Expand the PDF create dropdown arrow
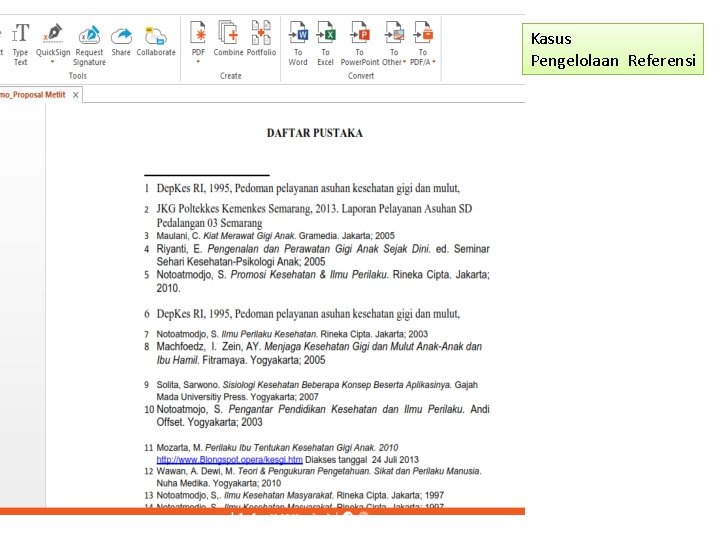The width and height of the screenshot is (720, 540). (x=198, y=61)
